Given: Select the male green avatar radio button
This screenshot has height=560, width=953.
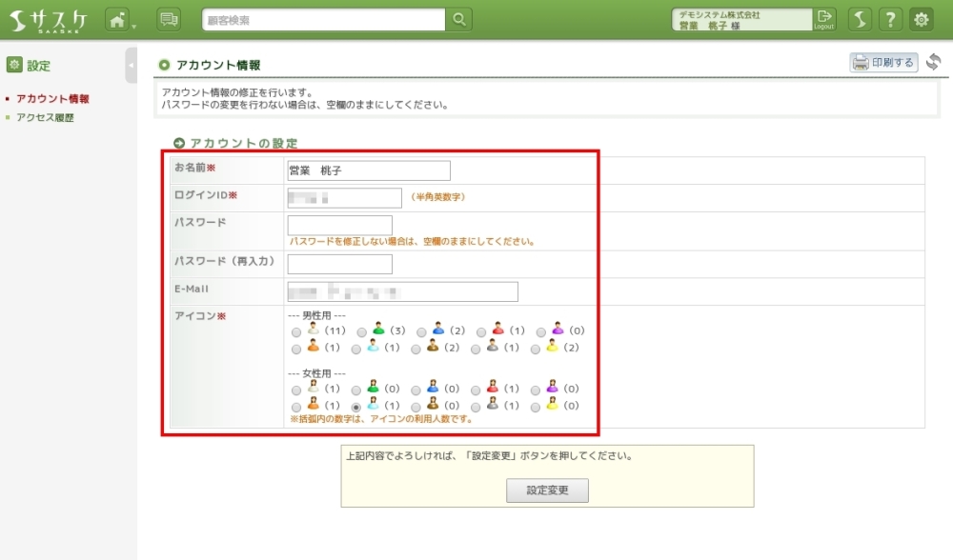Looking at the screenshot, I should (x=362, y=332).
